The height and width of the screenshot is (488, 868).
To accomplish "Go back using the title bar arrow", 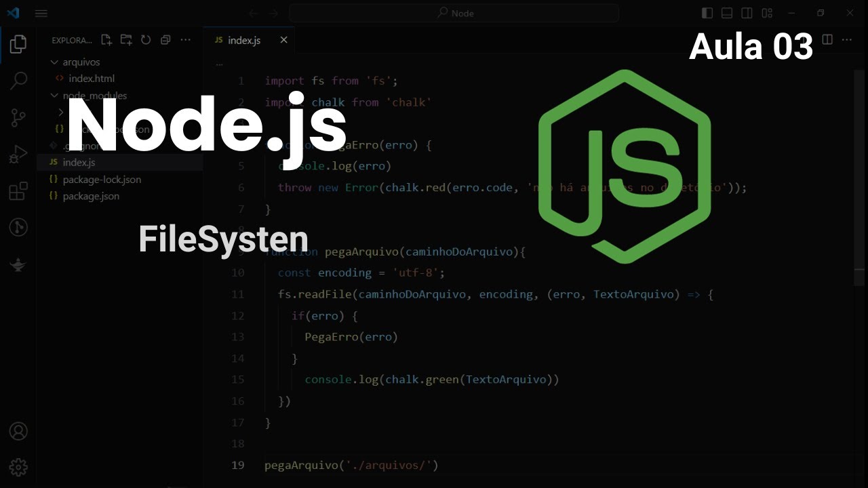I will tap(254, 13).
